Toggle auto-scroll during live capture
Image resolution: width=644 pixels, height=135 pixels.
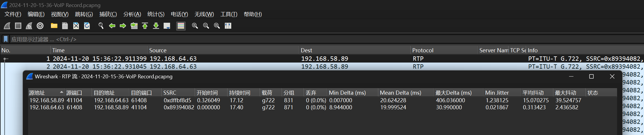click(167, 26)
